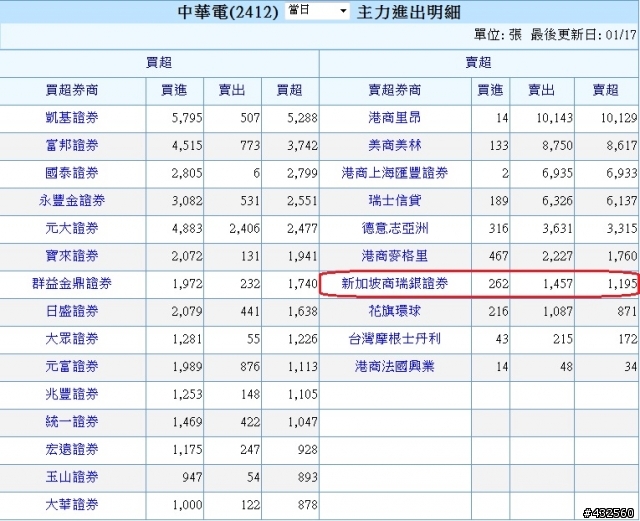640x521 pixels.
Task: Open 港商里昂 broker link
Action: click(x=394, y=118)
